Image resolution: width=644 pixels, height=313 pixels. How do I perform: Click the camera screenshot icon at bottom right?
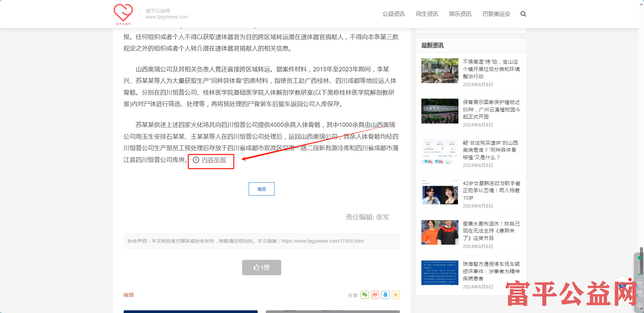tap(640, 305)
